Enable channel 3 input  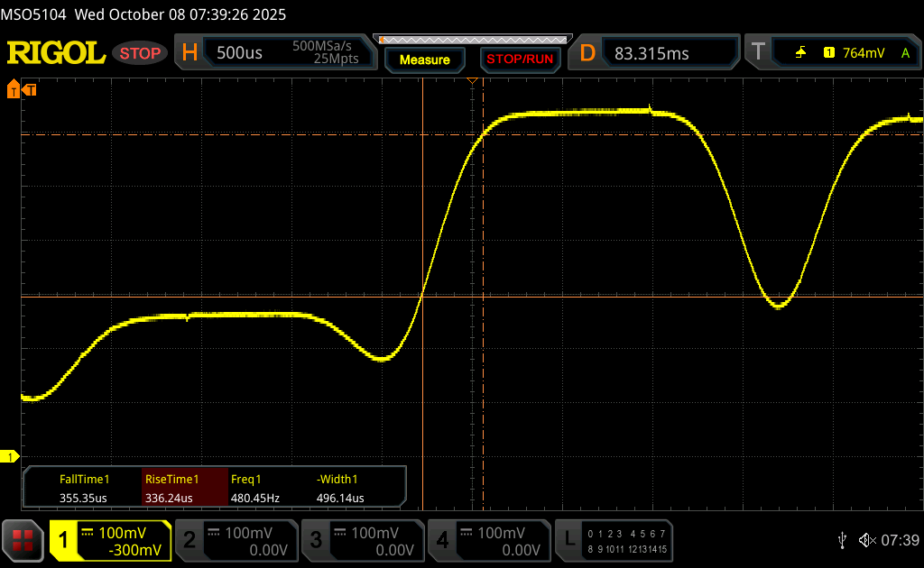click(x=363, y=540)
